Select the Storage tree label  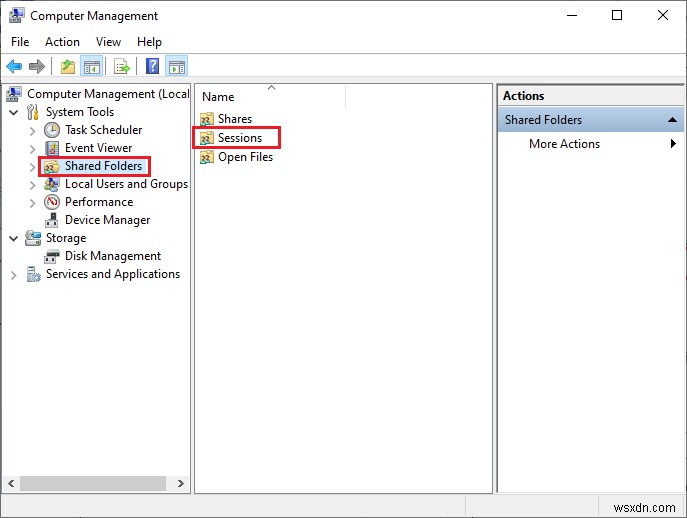(x=66, y=238)
